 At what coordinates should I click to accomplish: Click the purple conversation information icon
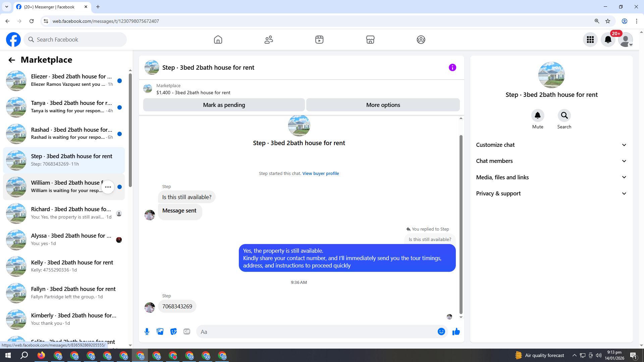click(452, 68)
